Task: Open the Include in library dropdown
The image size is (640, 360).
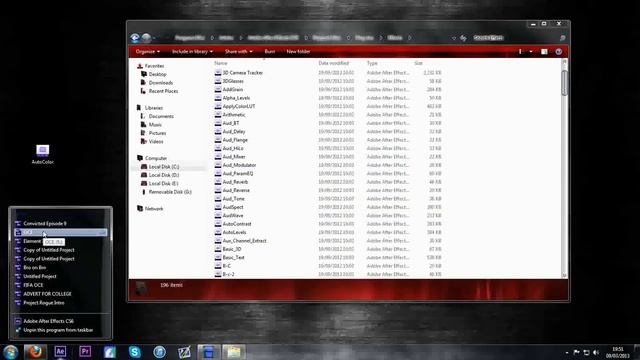Action: pyautogui.click(x=192, y=52)
